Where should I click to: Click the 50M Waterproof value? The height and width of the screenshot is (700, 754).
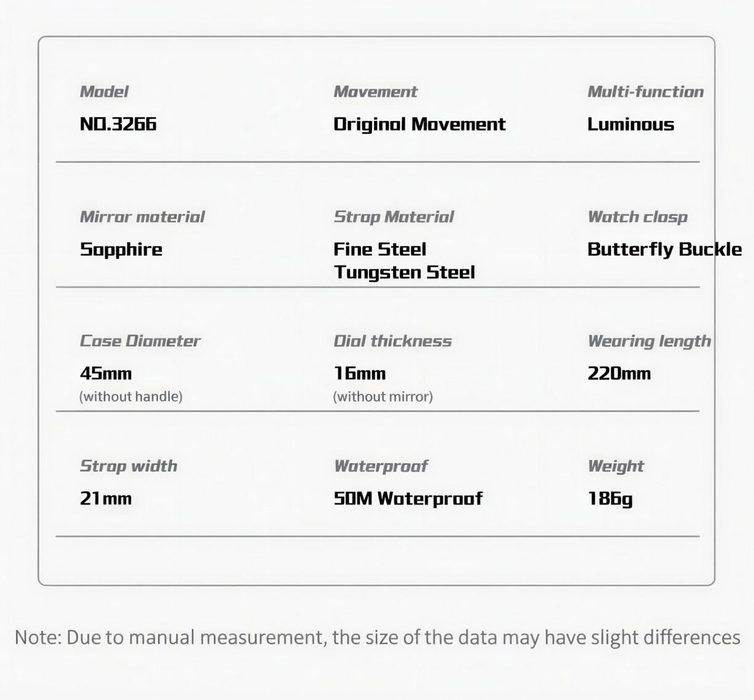pos(408,498)
